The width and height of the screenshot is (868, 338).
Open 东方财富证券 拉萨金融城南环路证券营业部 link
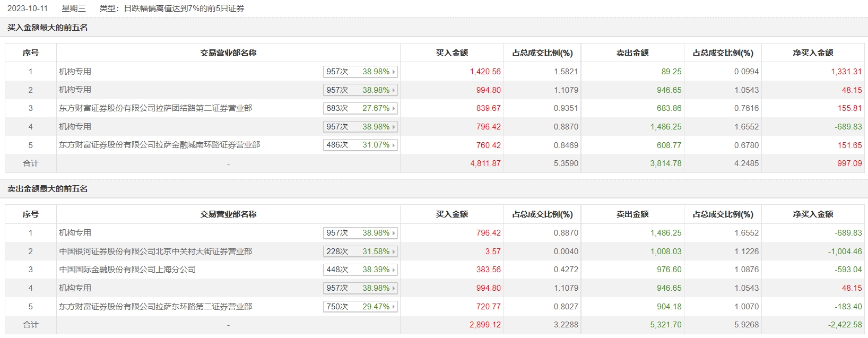(x=159, y=145)
